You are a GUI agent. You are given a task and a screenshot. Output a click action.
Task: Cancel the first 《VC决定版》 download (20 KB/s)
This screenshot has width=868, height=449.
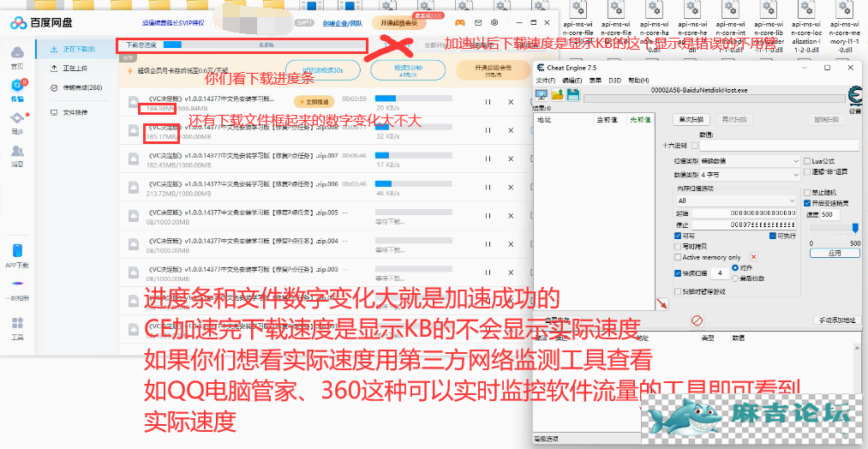(x=511, y=102)
